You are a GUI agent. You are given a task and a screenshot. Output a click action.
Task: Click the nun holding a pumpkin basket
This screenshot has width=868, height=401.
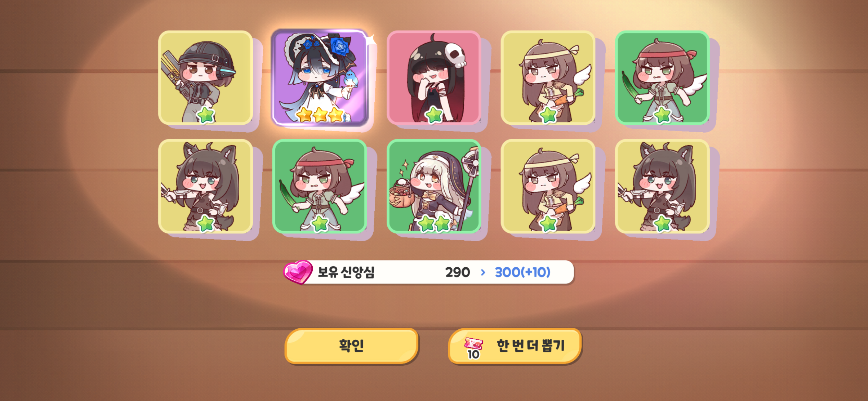click(x=434, y=186)
